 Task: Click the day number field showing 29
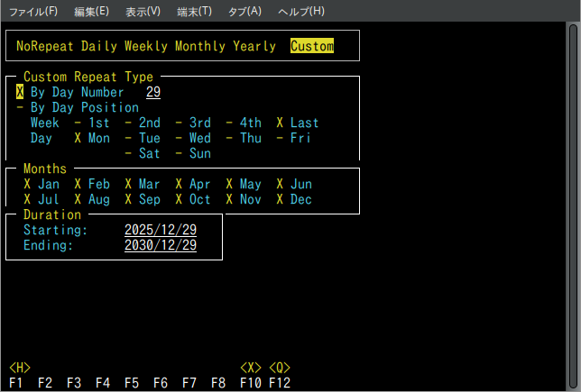(x=153, y=92)
